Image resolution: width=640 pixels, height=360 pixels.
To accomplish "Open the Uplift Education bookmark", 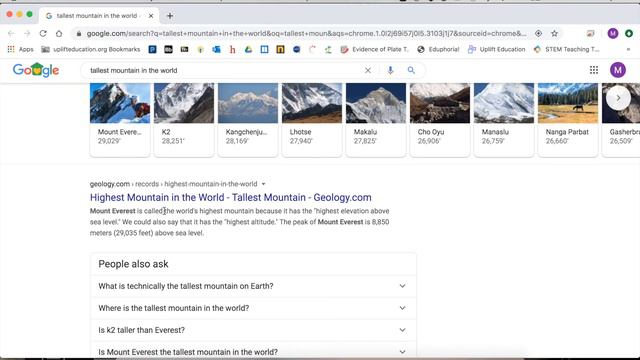I will pyautogui.click(x=497, y=49).
